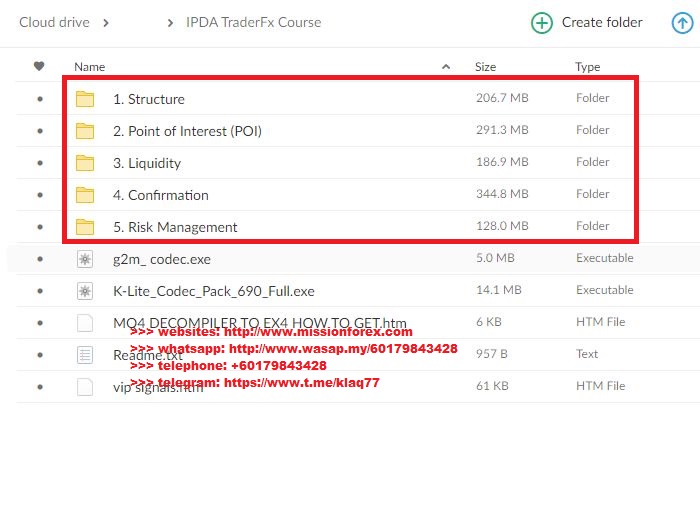
Task: Click IPDA TraderFx Course breadcrumb
Action: tap(254, 22)
